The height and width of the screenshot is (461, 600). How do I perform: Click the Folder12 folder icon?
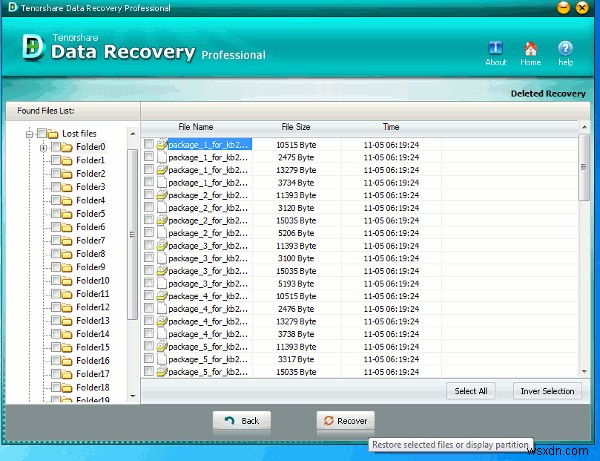pos(67,308)
